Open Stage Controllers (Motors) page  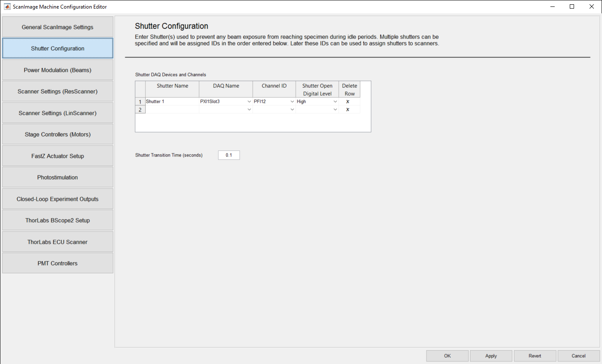[58, 135]
